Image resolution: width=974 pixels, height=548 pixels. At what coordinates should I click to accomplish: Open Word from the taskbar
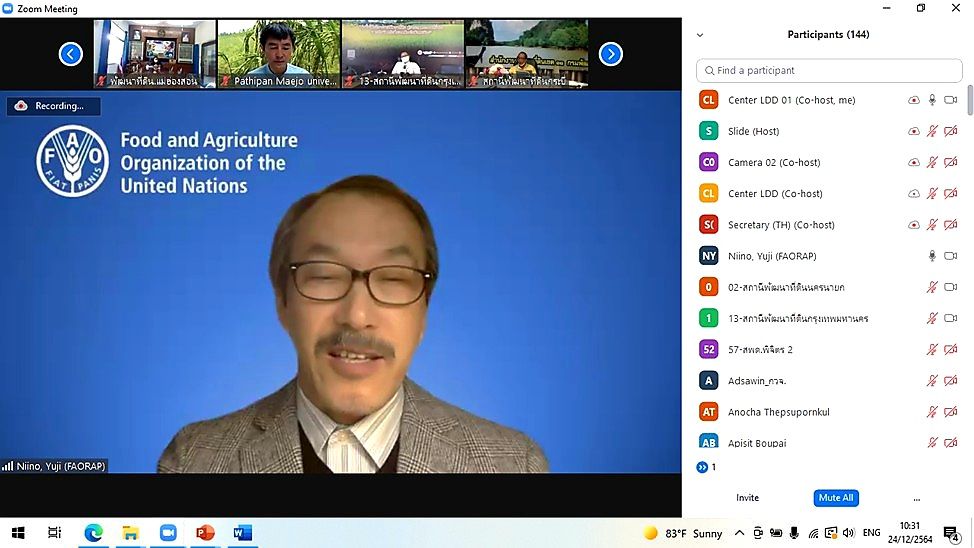242,533
